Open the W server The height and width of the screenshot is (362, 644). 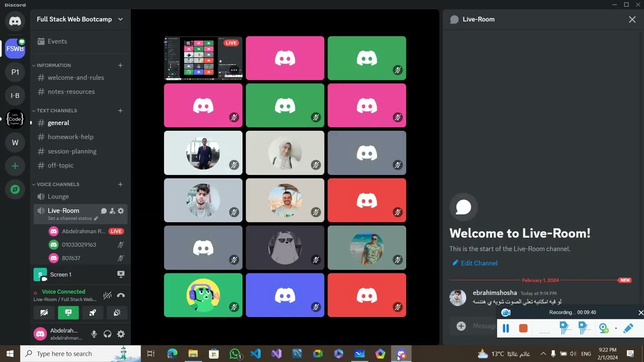pos(15,142)
